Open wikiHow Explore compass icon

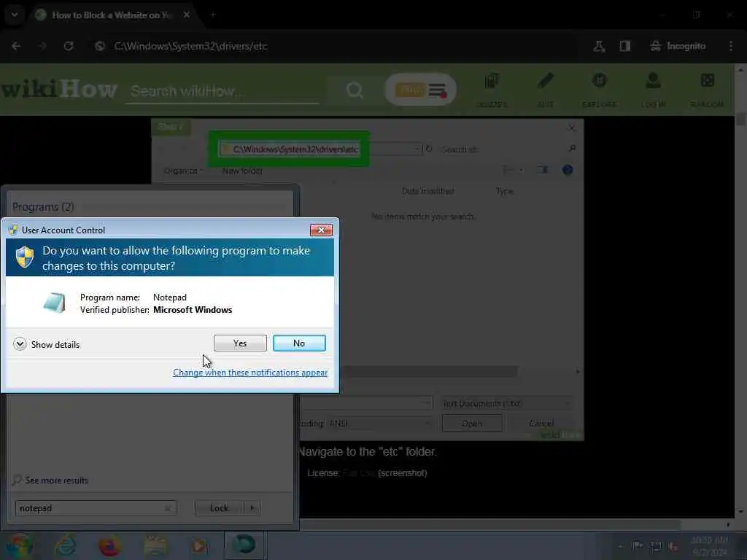click(x=600, y=90)
